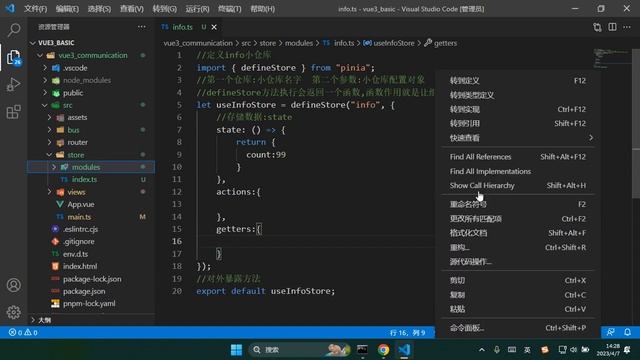Open the 终端(T) menu
This screenshot has width=640, height=360.
click(229, 9)
